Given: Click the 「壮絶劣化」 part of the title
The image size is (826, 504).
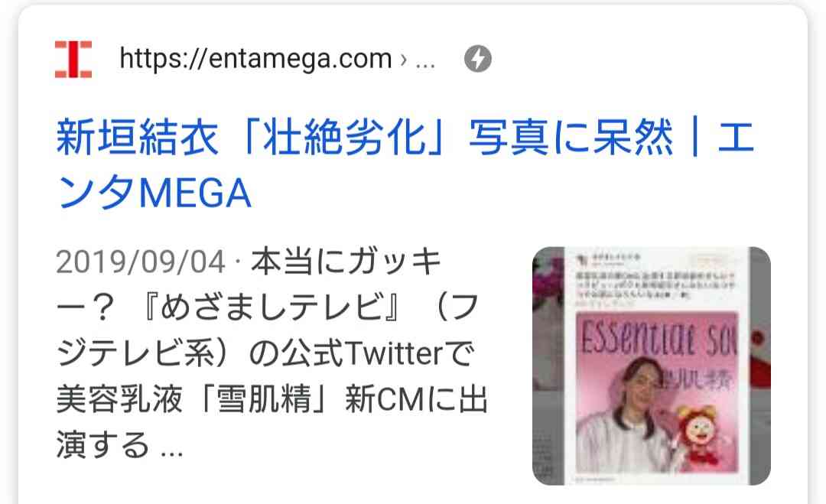Looking at the screenshot, I should [343, 137].
